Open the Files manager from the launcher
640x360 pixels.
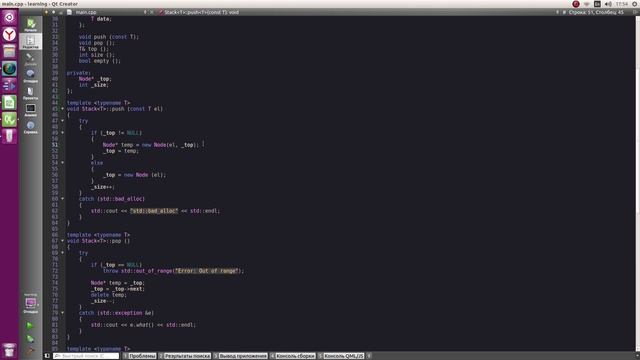(9, 51)
